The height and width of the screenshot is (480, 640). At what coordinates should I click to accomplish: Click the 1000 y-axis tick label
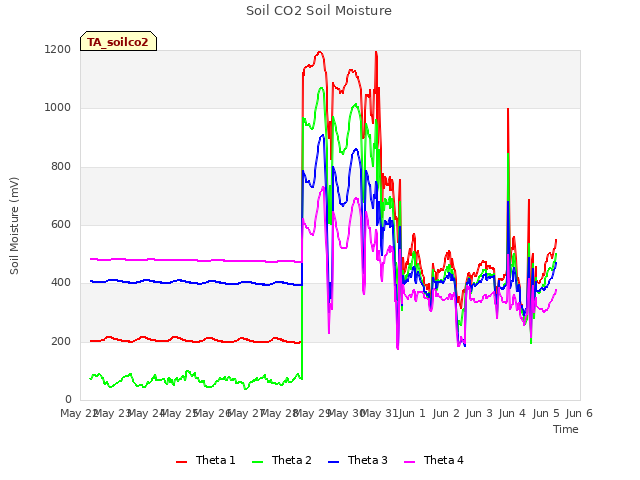pyautogui.click(x=58, y=108)
